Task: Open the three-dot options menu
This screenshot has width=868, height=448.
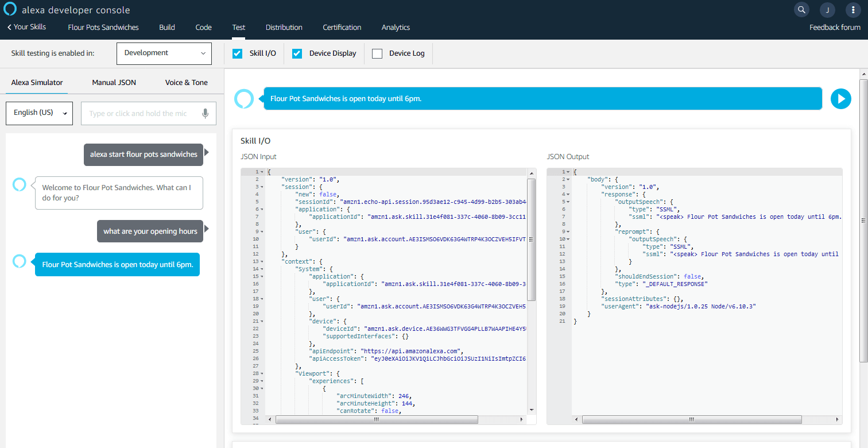Action: (x=854, y=10)
